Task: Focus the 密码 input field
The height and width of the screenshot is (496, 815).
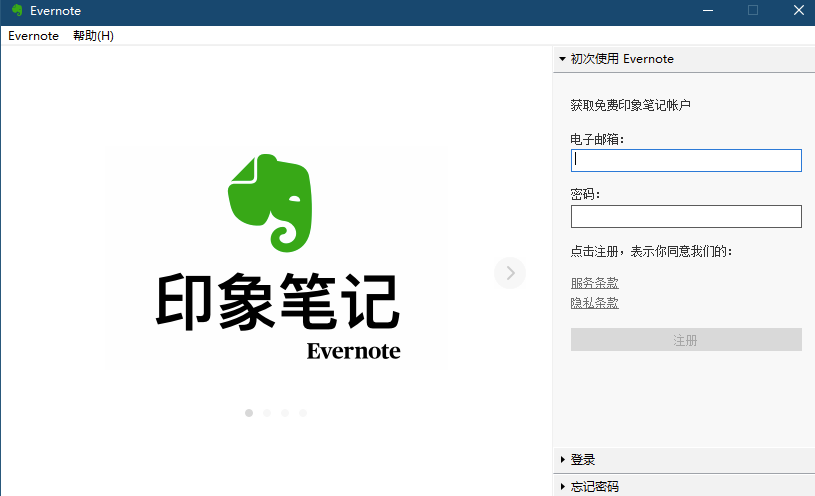Action: click(686, 216)
